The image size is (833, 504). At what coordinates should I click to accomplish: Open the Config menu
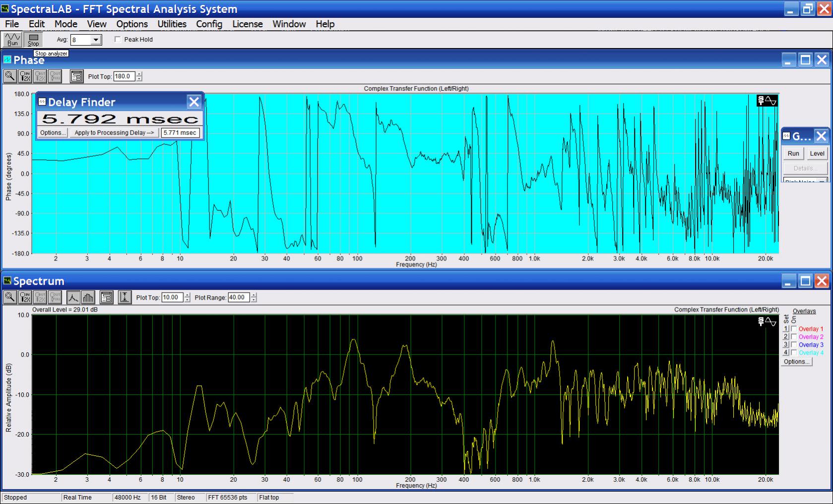pos(209,24)
